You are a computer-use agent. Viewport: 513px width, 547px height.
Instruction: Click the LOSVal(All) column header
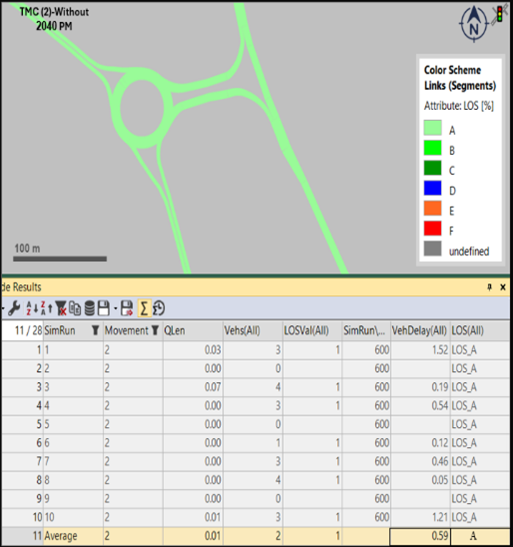coord(312,330)
